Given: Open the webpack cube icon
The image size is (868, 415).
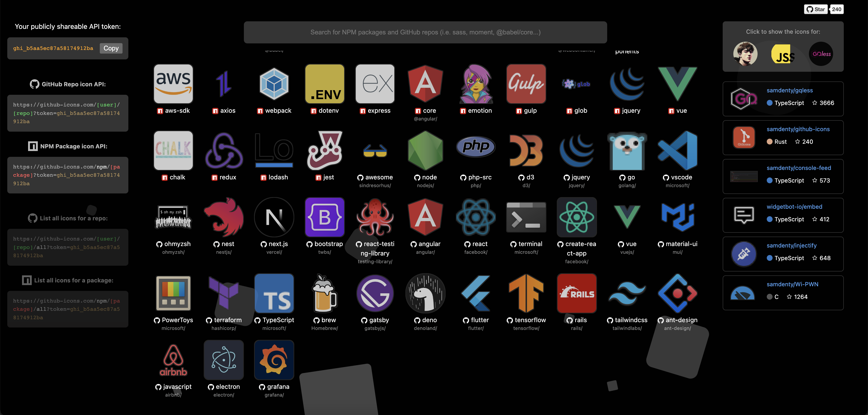Looking at the screenshot, I should (274, 84).
